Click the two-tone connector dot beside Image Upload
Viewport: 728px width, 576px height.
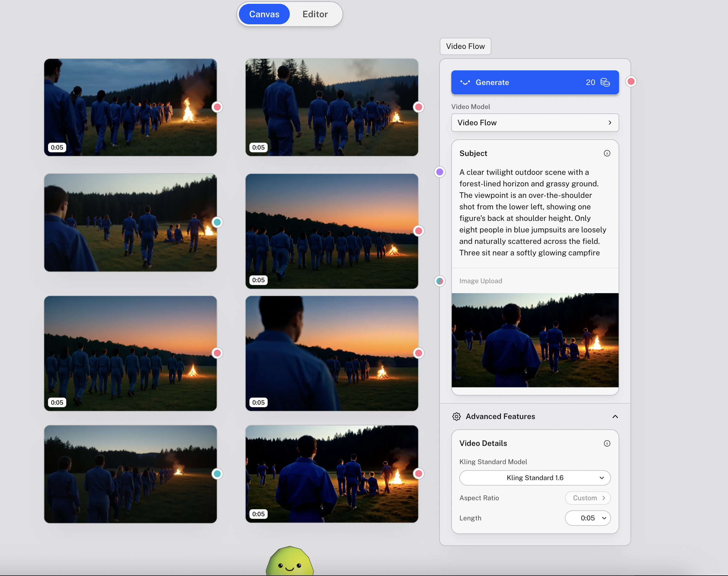pyautogui.click(x=439, y=281)
